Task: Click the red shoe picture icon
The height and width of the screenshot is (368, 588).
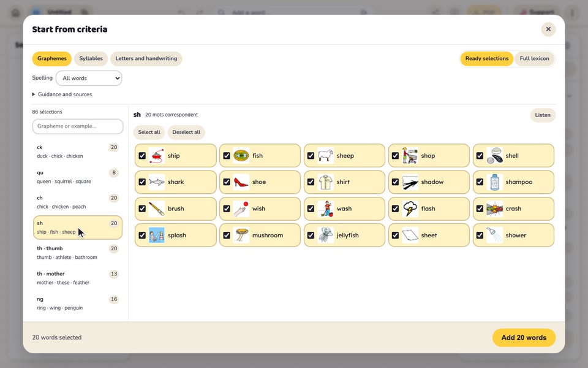Action: [241, 182]
